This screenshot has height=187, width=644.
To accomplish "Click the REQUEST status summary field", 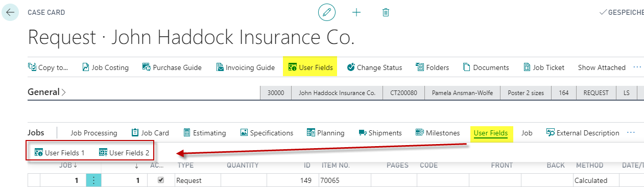I will (x=597, y=93).
